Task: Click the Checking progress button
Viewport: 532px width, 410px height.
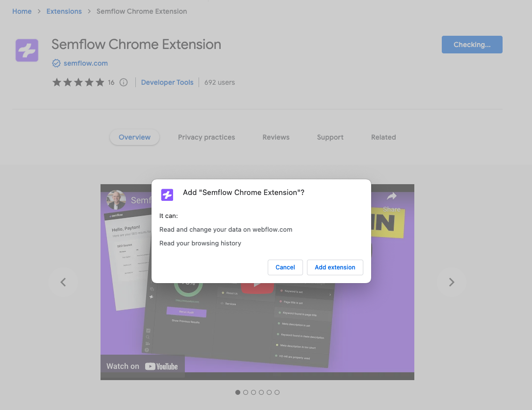Action: pos(472,45)
